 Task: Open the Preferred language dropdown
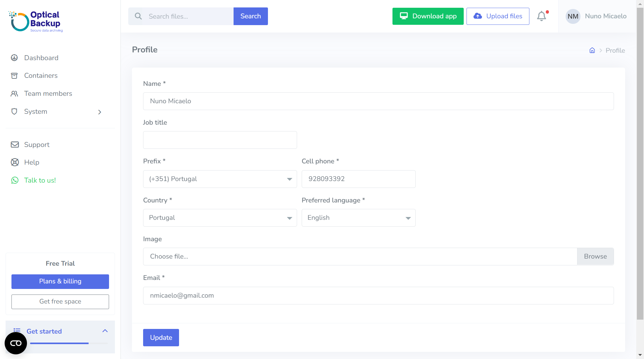point(358,218)
